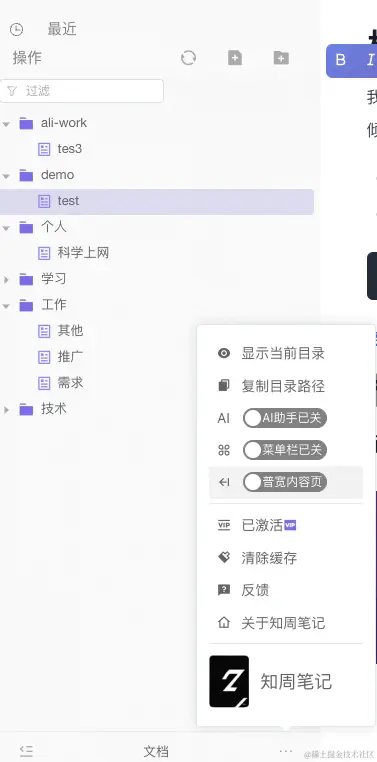Click the AI icon in the menu
The height and width of the screenshot is (762, 377).
tap(223, 418)
